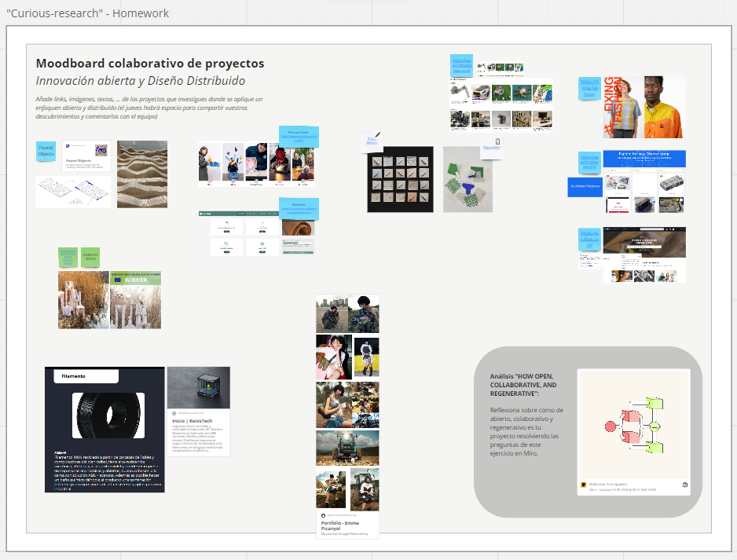Open the Inicio | KenisTech link card
Viewport: 737px width, 560px height.
coord(199,412)
